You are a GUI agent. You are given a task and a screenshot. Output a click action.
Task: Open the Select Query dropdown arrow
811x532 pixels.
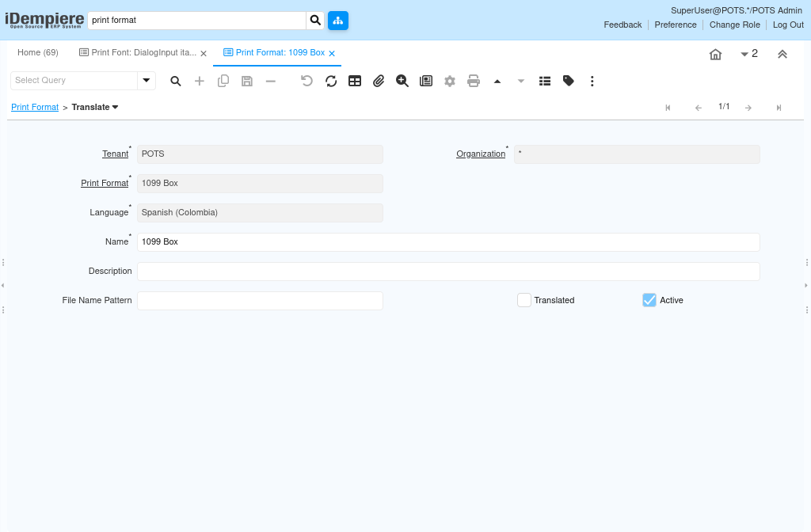click(147, 81)
